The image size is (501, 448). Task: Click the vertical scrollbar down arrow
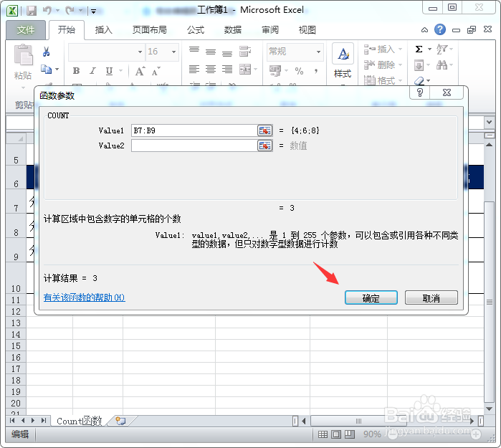tap(489, 409)
